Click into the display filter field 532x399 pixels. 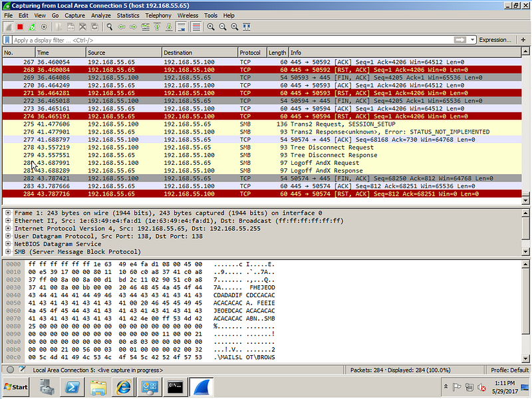233,40
